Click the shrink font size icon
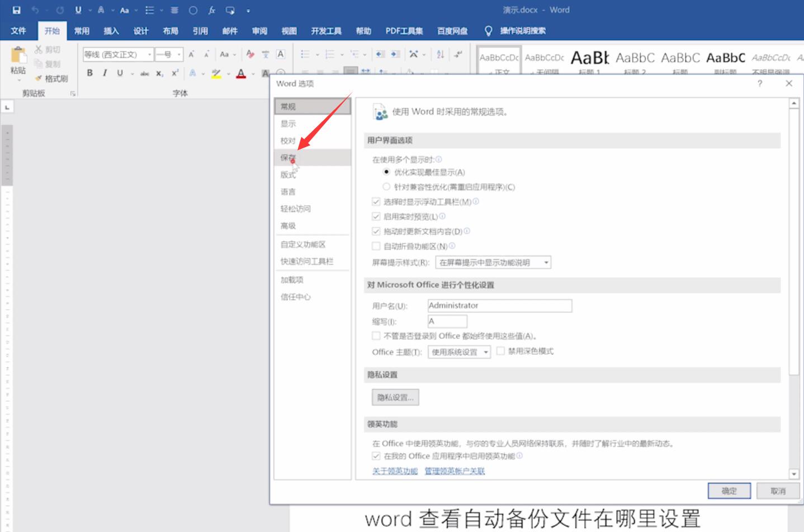 coord(206,54)
